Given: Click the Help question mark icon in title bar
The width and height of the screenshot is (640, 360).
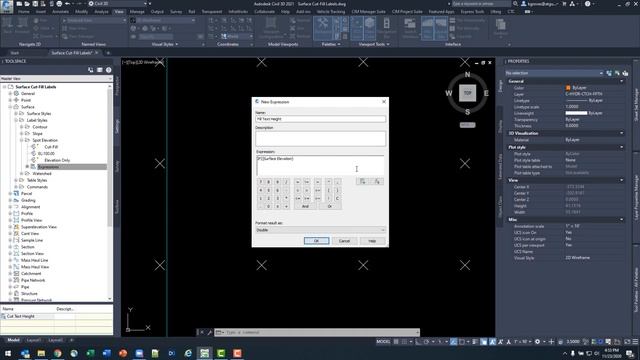Looking at the screenshot, I should pos(587,4).
